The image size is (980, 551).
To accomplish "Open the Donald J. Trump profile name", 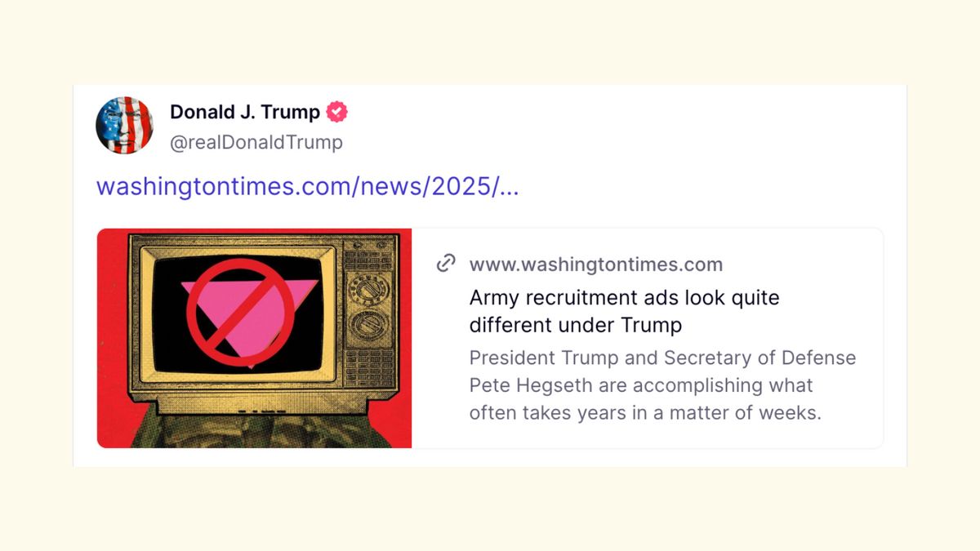I will (244, 112).
